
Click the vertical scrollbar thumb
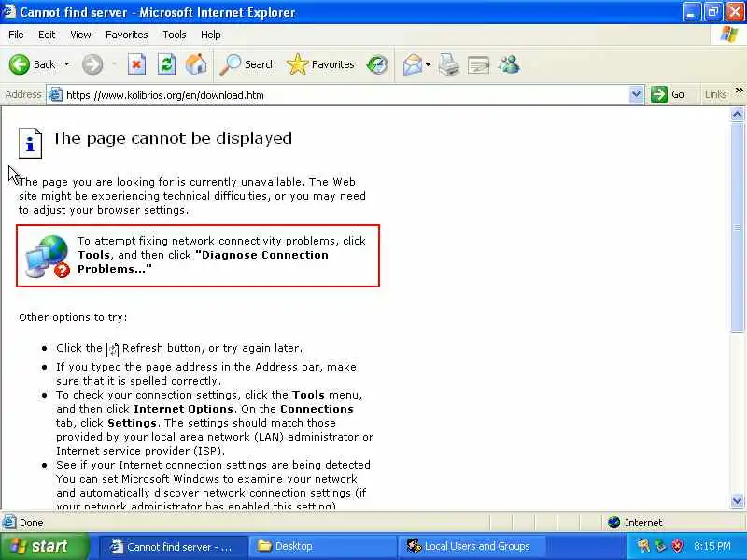[737, 227]
